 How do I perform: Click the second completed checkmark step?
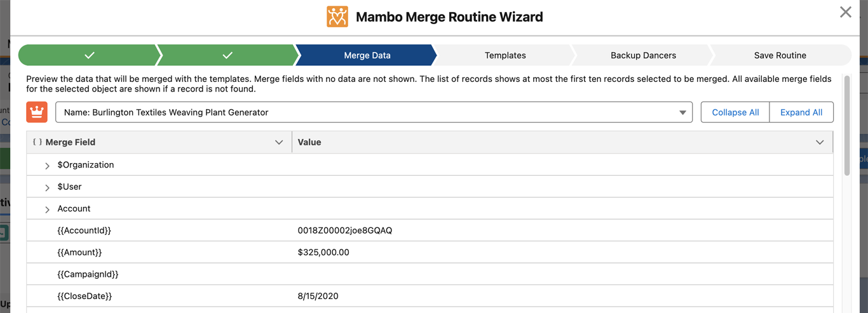227,55
